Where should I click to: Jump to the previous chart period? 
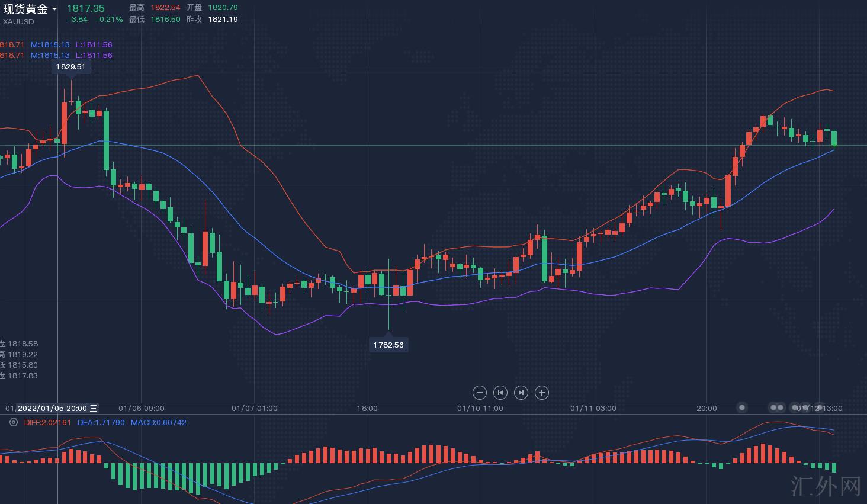pyautogui.click(x=500, y=393)
